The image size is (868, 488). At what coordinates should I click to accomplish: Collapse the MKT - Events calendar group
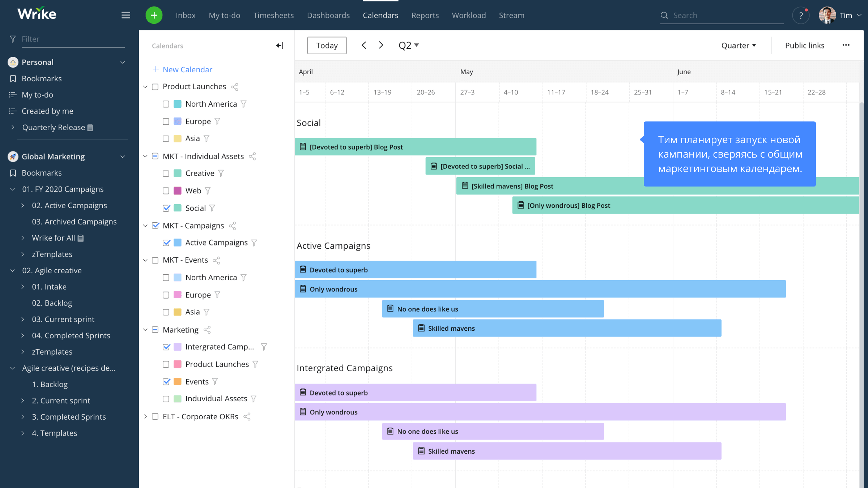point(145,260)
